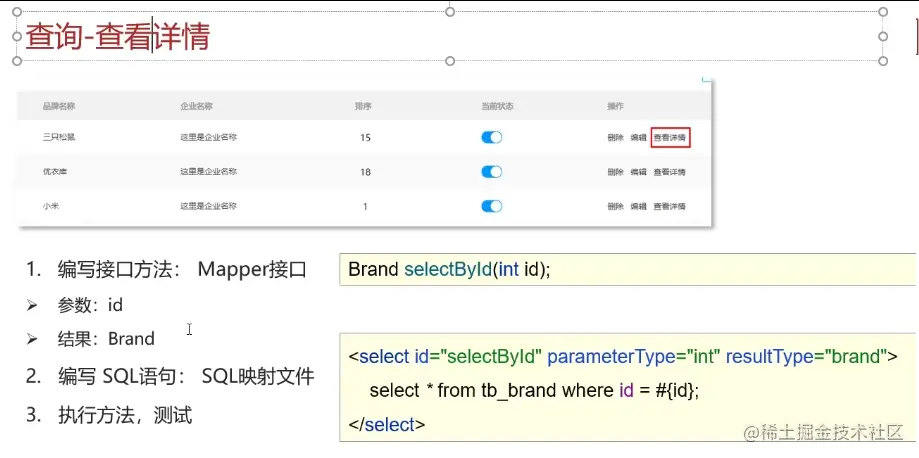Select the brand name 优衣库
Screen dimensions: 919x458
[x=55, y=172]
